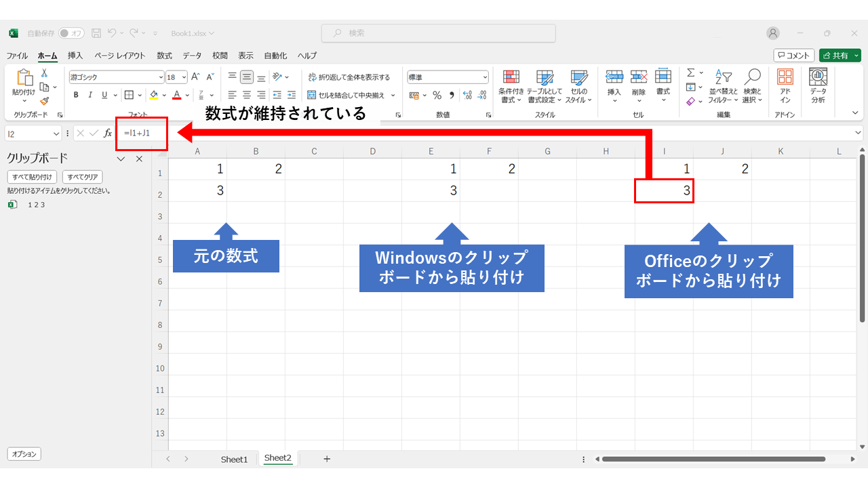868x488 pixels.
Task: Click the すべて貼り付け button
Action: click(32, 177)
